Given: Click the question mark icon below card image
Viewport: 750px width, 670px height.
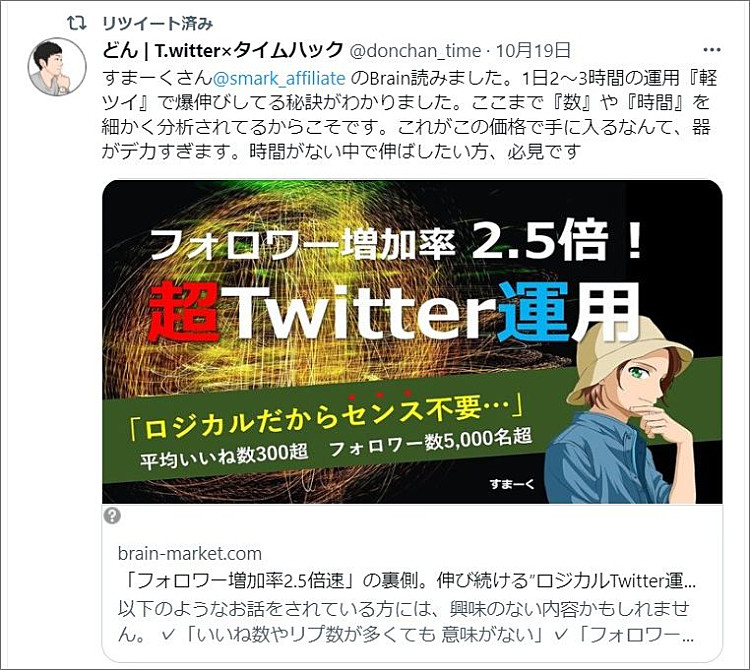Looking at the screenshot, I should tap(113, 516).
